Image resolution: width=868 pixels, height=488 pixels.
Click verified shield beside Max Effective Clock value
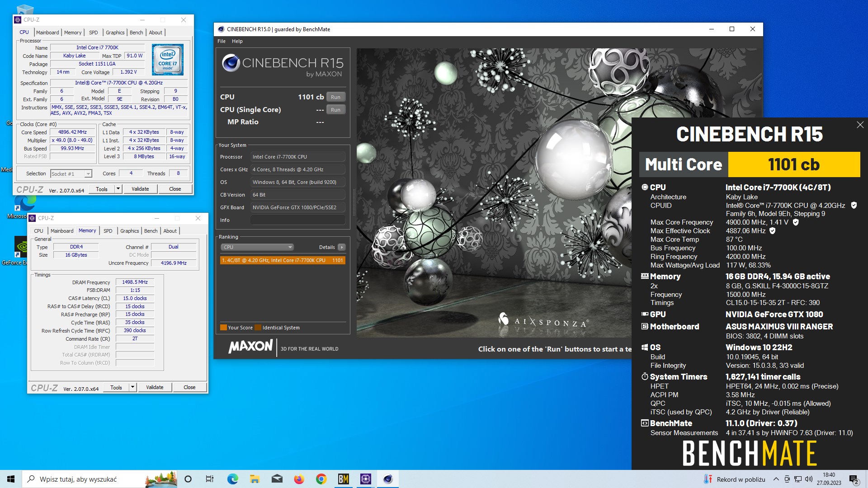(773, 230)
